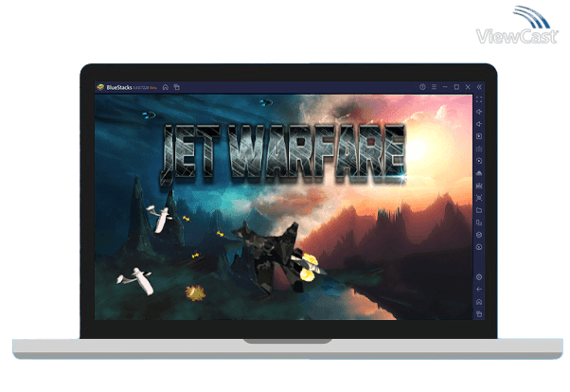Click the hexagon eco mode icon
This screenshot has height=392, width=570.
479,235
